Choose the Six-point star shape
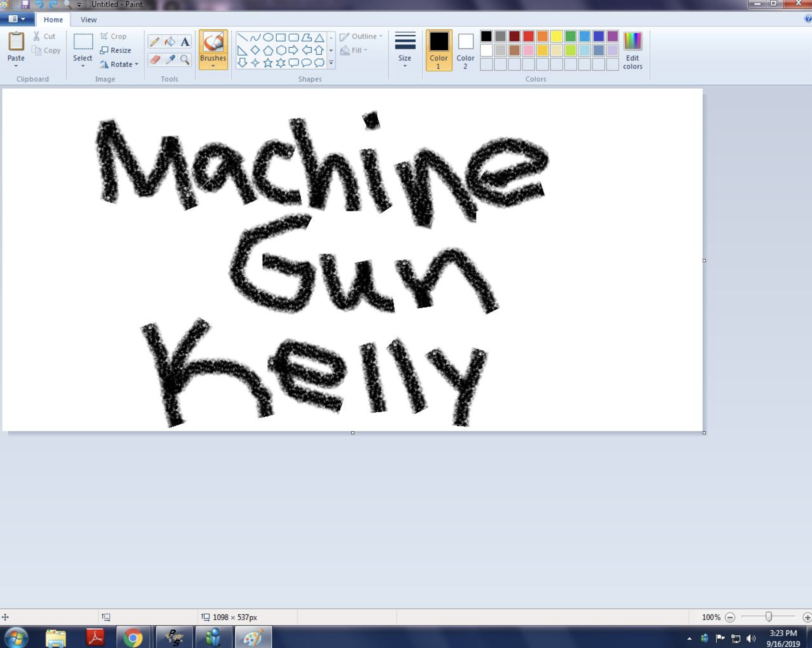The height and width of the screenshot is (648, 812). click(x=281, y=63)
